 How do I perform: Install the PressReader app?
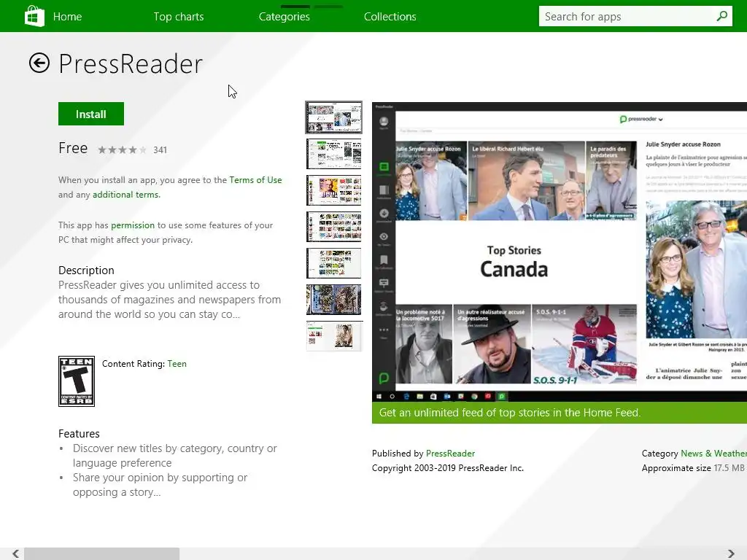click(x=91, y=114)
